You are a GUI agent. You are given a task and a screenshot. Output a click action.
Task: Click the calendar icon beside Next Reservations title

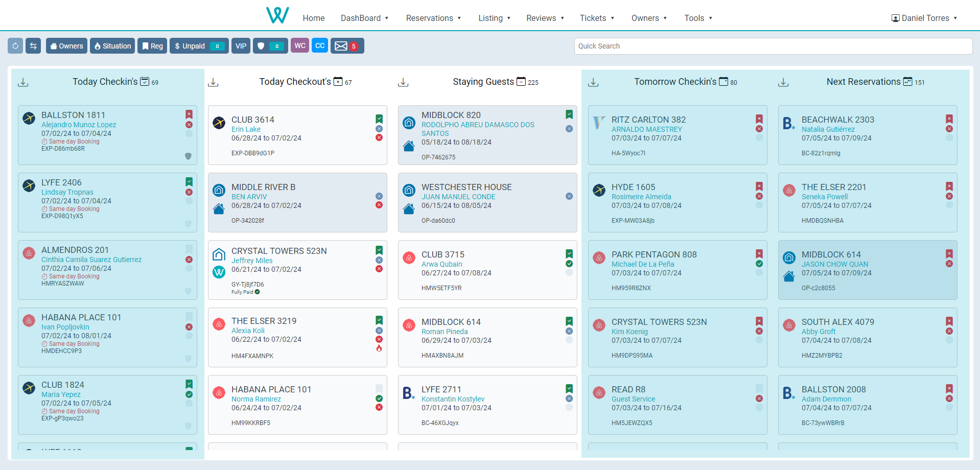coord(908,82)
